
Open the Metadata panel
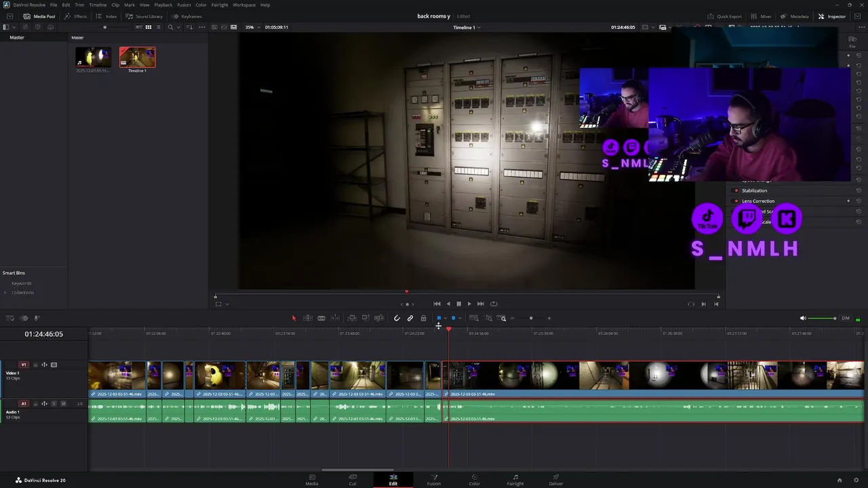pyautogui.click(x=795, y=16)
